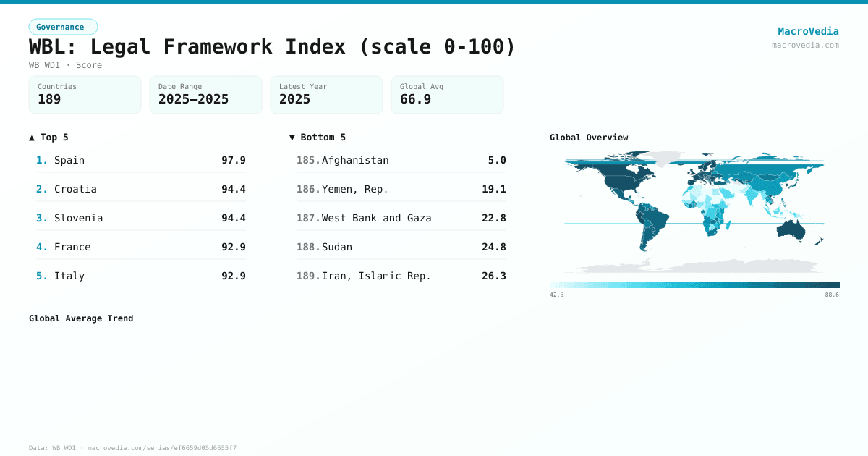Open the macrovedia.com link under the logo
Image resolution: width=868 pixels, height=456 pixels.
(x=805, y=45)
